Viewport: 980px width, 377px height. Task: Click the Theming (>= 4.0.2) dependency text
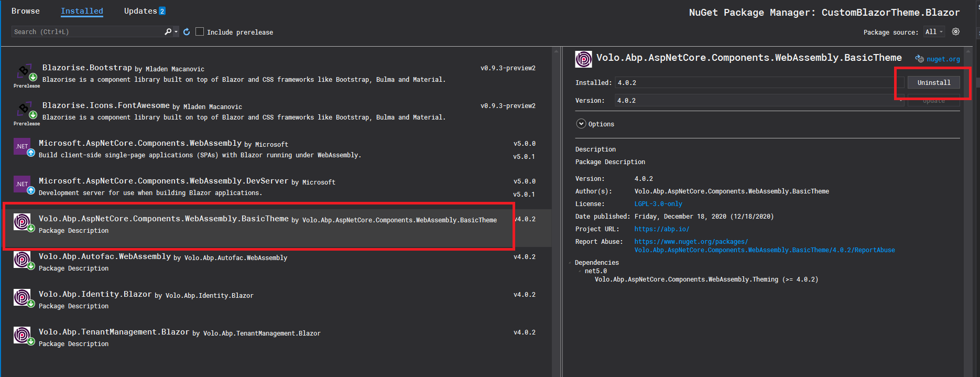[x=706, y=279]
